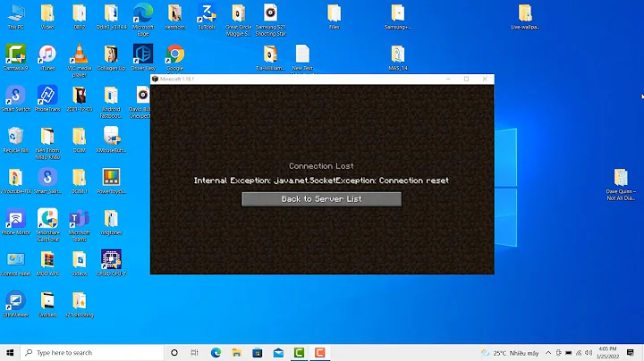Open Task View on the taskbar
644x361 pixels.
195,353
